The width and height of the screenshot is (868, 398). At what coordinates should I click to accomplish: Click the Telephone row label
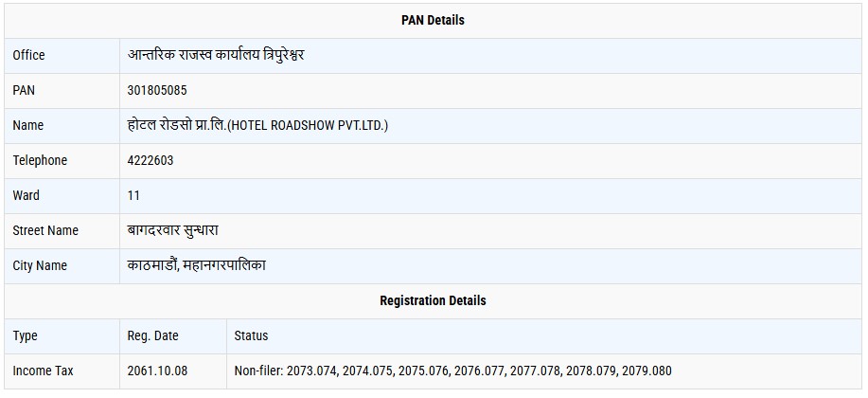tap(40, 160)
